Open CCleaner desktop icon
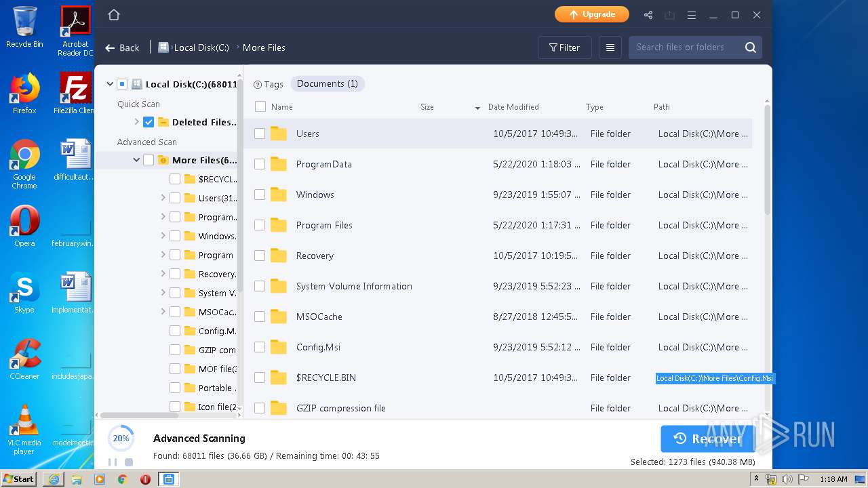868x488 pixels. (x=24, y=359)
